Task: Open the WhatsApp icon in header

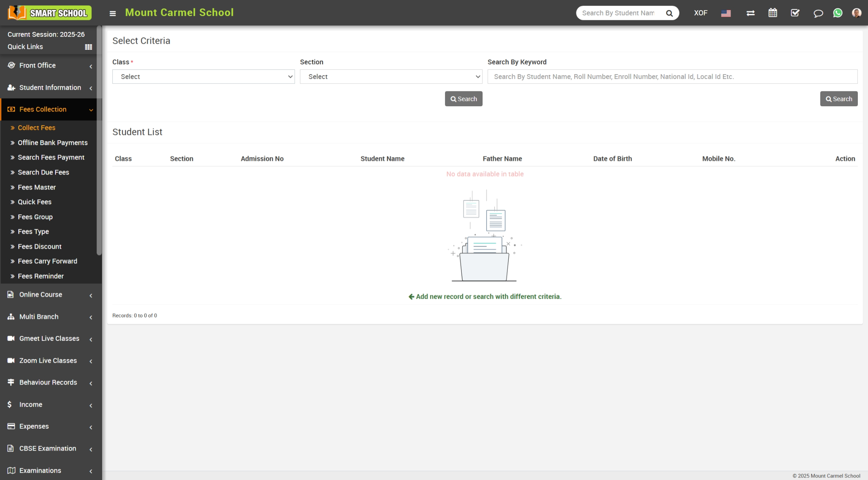Action: [x=838, y=13]
